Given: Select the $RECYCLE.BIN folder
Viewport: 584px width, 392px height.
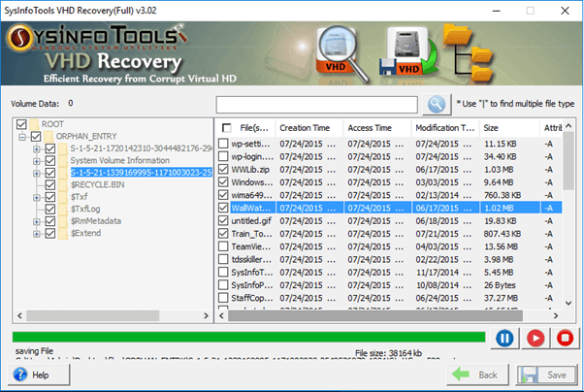Looking at the screenshot, I should click(97, 184).
